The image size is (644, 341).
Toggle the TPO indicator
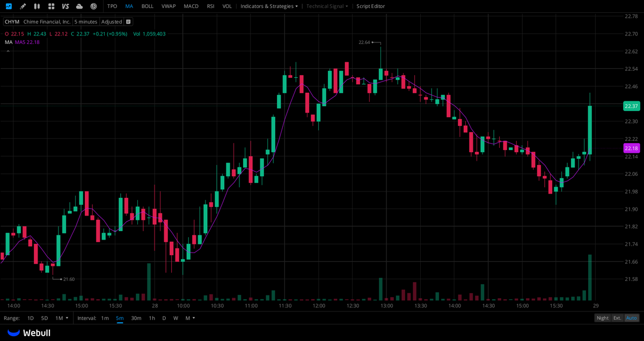click(x=112, y=6)
